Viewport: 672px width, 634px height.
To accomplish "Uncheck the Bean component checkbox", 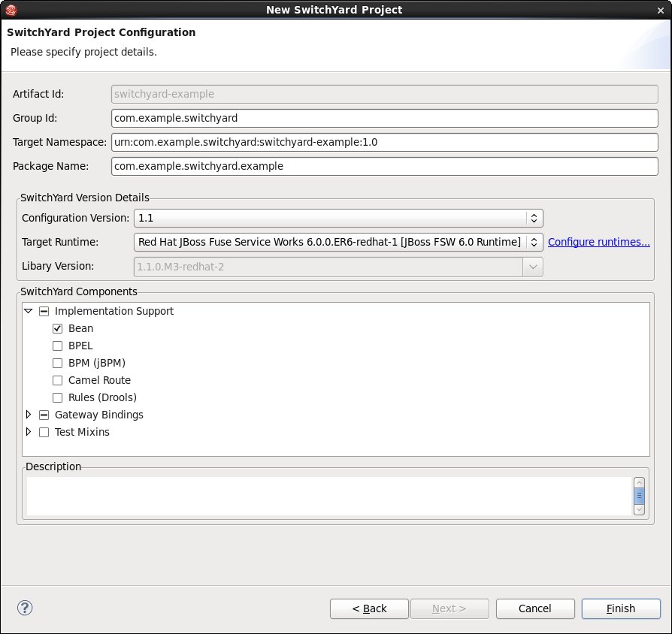I will pyautogui.click(x=57, y=328).
